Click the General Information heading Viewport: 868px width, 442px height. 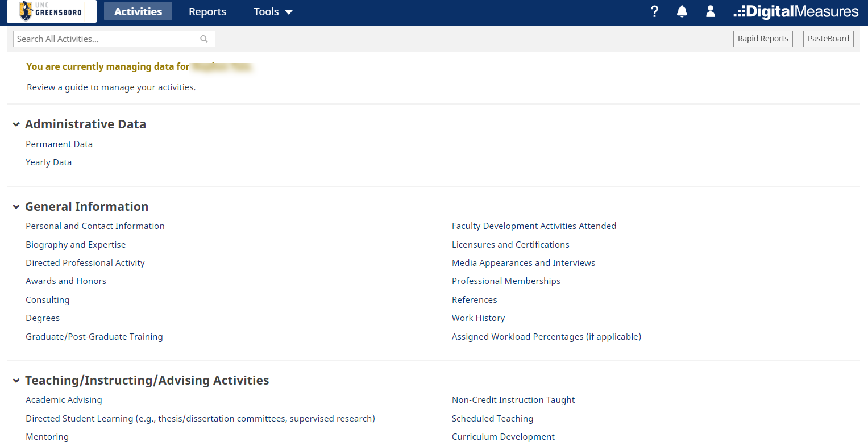click(x=86, y=207)
